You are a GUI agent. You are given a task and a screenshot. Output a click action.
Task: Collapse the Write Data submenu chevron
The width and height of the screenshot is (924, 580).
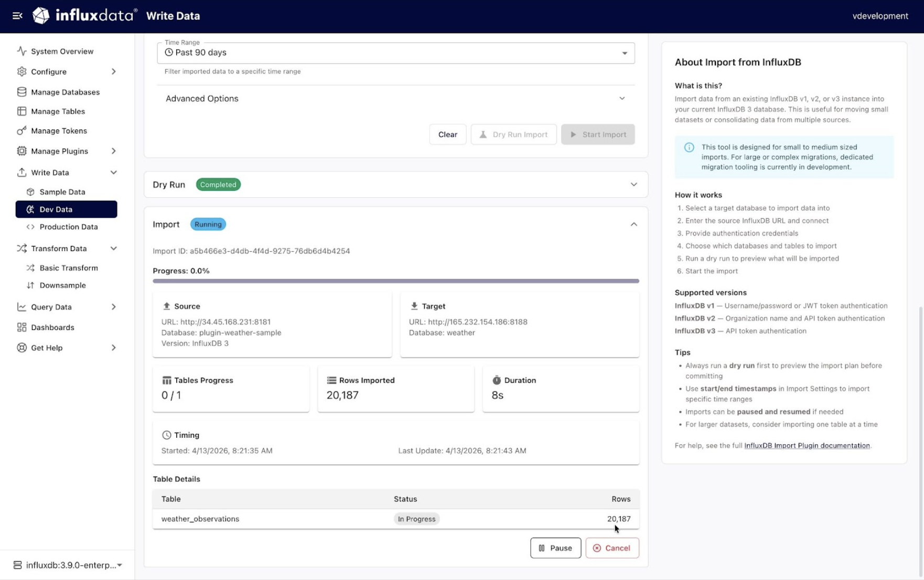[114, 173]
